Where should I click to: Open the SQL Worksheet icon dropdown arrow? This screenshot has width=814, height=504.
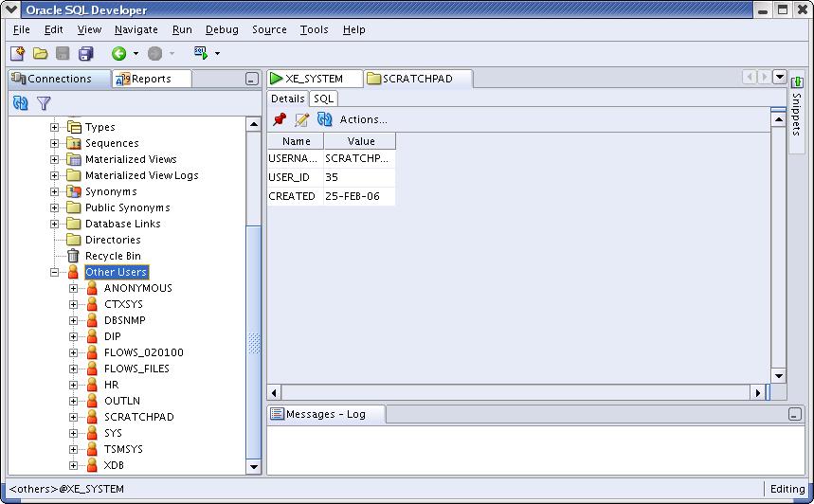tap(217, 53)
